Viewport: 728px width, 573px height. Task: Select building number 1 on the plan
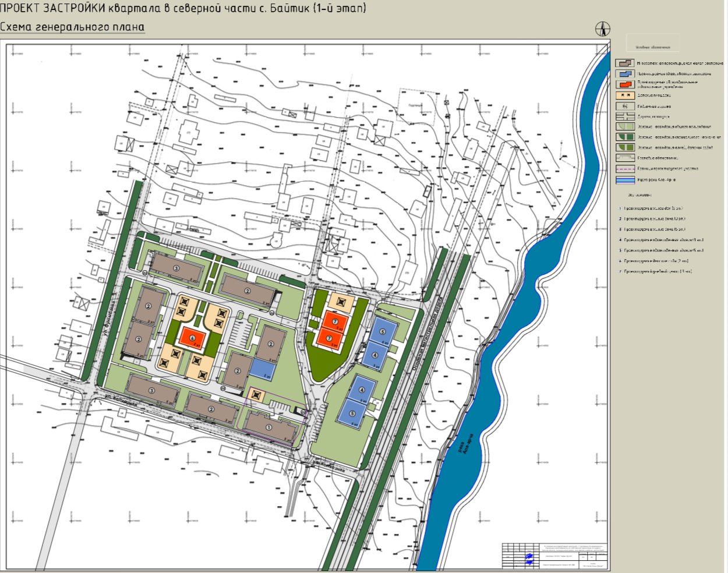pos(268,427)
